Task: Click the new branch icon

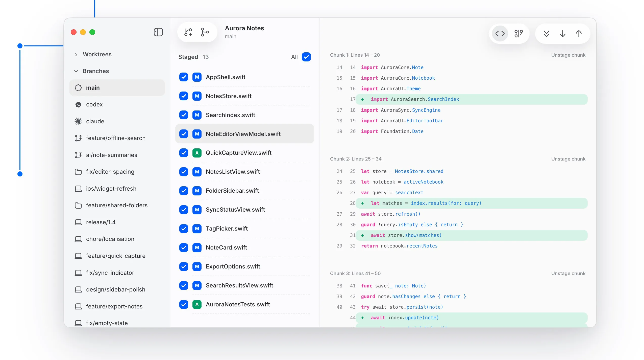Action: click(x=188, y=32)
